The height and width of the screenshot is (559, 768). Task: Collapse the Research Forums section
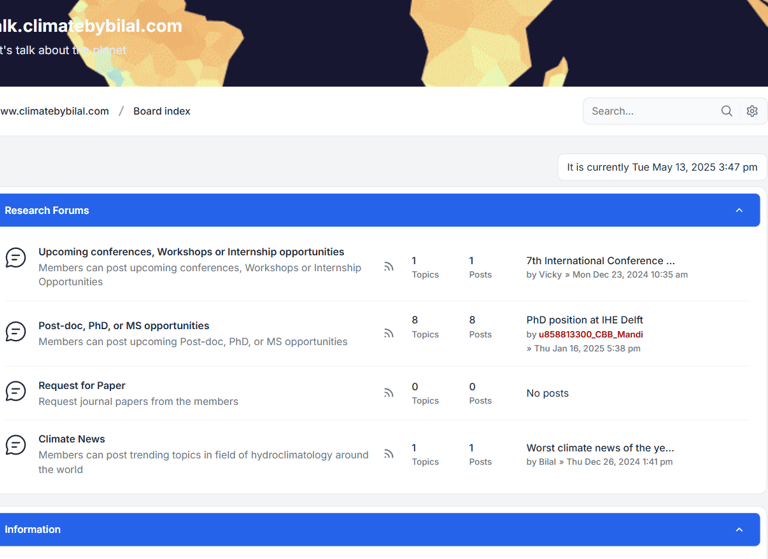click(x=739, y=210)
